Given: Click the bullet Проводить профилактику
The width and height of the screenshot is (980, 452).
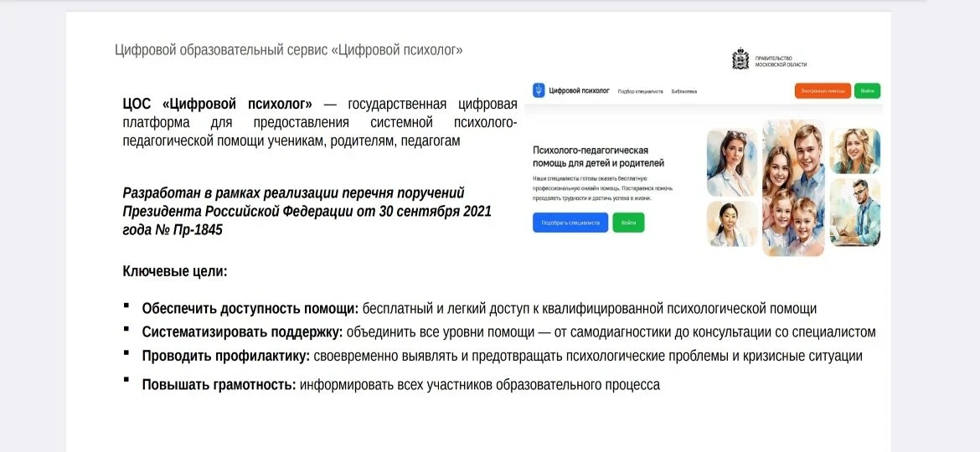Looking at the screenshot, I should (x=502, y=356).
